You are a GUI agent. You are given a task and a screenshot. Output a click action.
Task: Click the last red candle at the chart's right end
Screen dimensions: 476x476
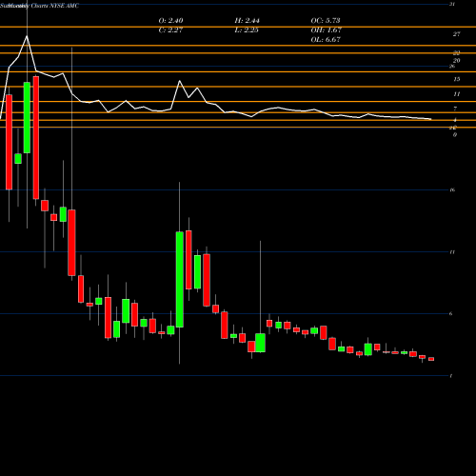(431, 359)
